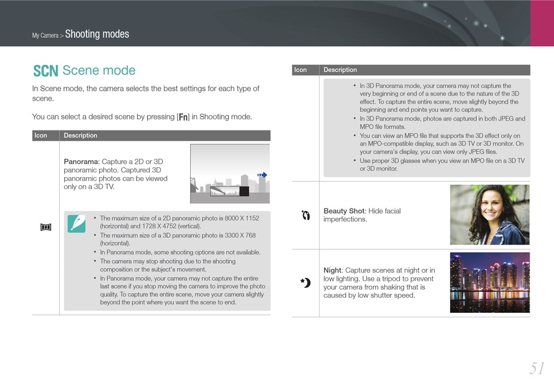The width and height of the screenshot is (554, 392).
Task: Click the 'Beauty Shot' bold label
Action: point(345,211)
